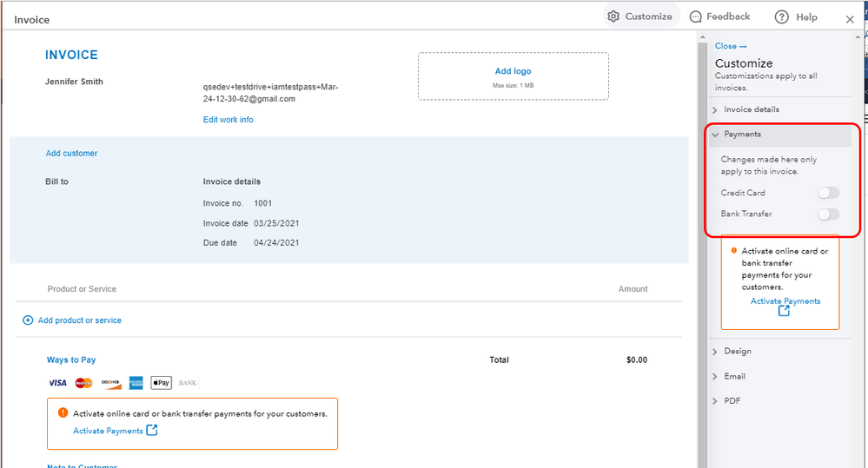
Task: Open the Email section
Action: tap(734, 377)
